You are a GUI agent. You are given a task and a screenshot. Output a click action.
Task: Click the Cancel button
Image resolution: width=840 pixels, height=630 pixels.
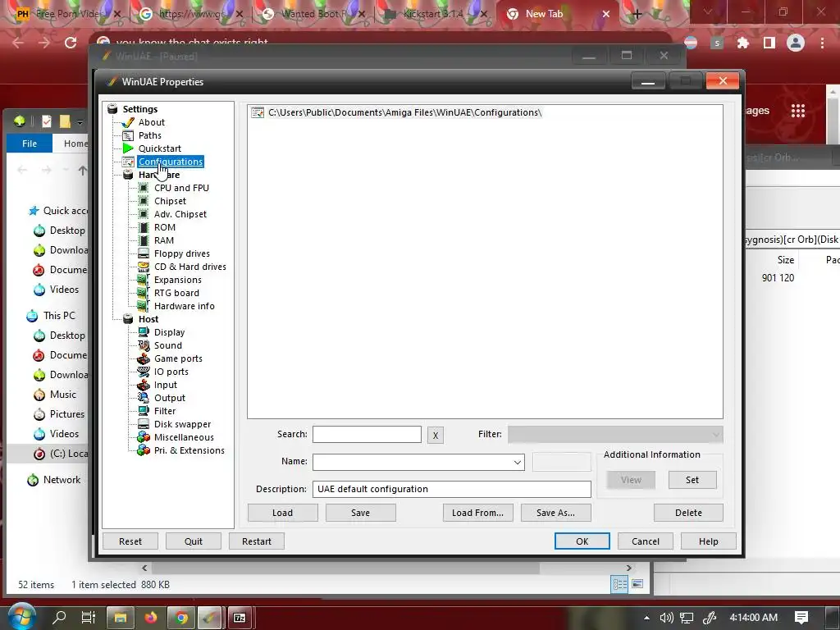[x=646, y=541]
